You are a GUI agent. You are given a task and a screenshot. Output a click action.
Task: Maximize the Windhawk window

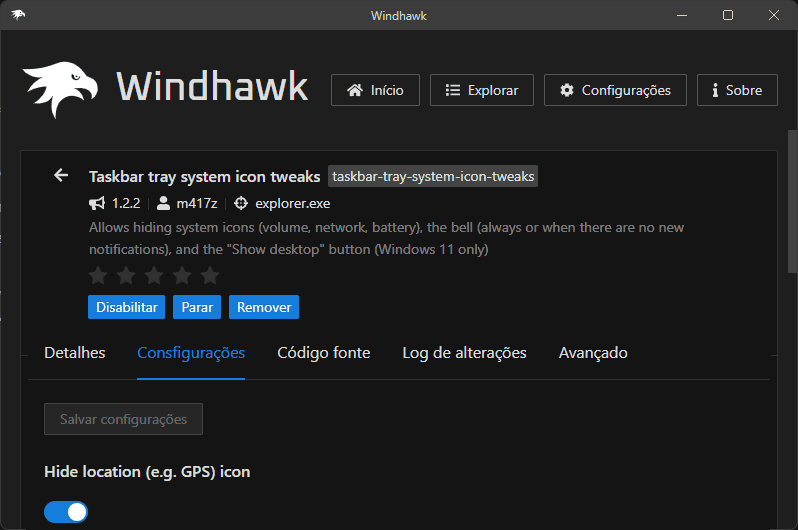click(728, 15)
